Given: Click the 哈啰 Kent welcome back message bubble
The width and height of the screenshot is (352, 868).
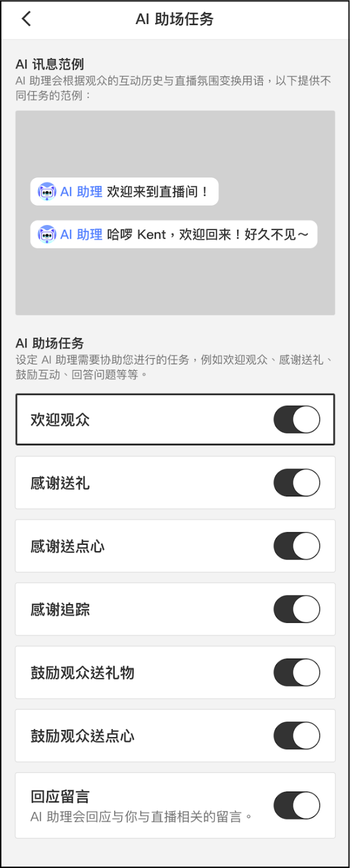Looking at the screenshot, I should point(174,234).
